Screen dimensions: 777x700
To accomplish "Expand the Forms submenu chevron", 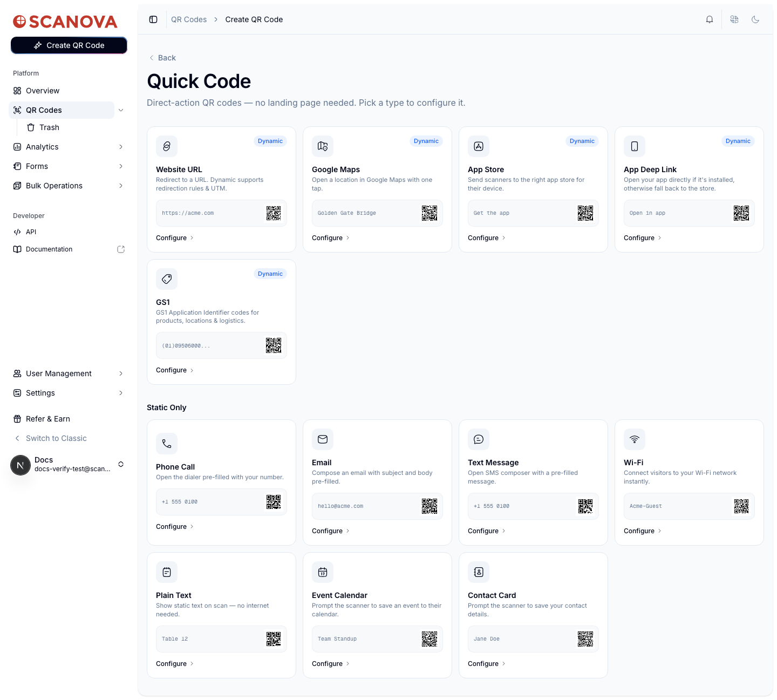I will point(121,166).
